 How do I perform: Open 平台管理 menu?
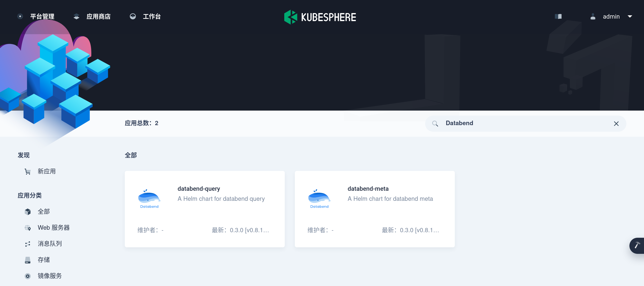click(42, 17)
